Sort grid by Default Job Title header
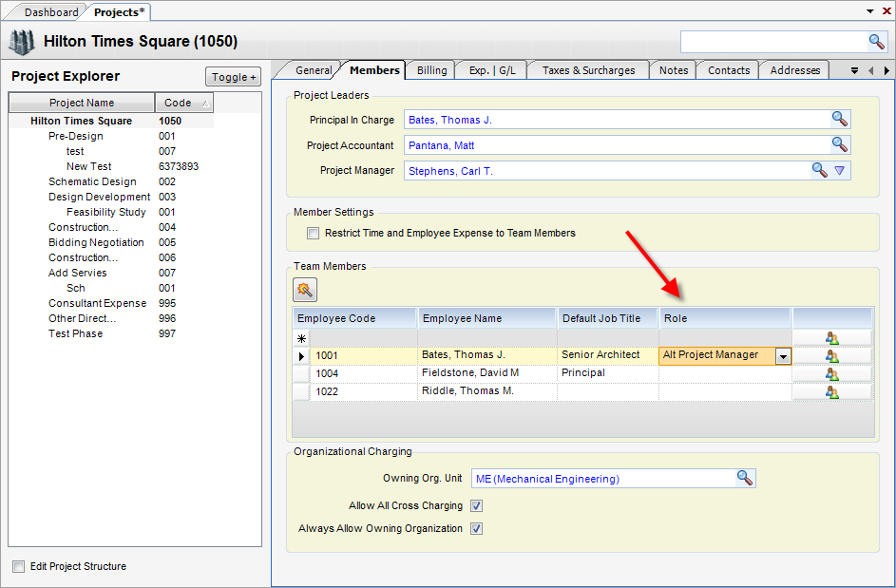The width and height of the screenshot is (896, 588). click(608, 318)
